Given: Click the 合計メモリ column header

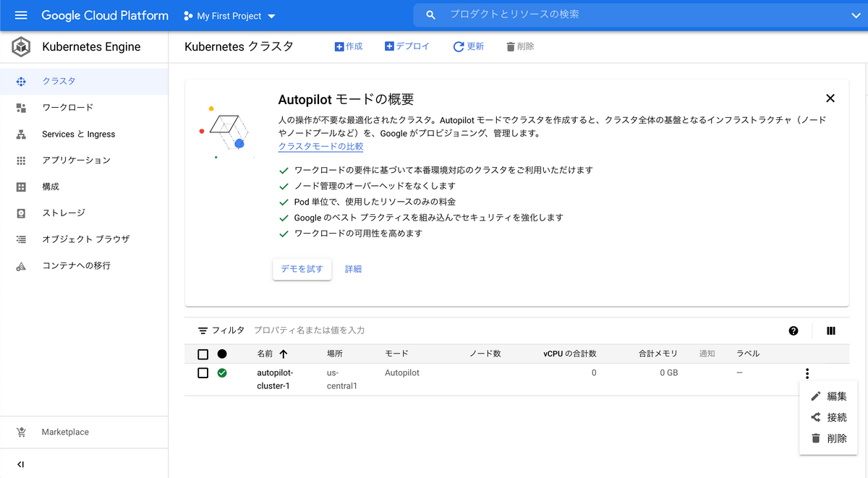Looking at the screenshot, I should point(658,354).
